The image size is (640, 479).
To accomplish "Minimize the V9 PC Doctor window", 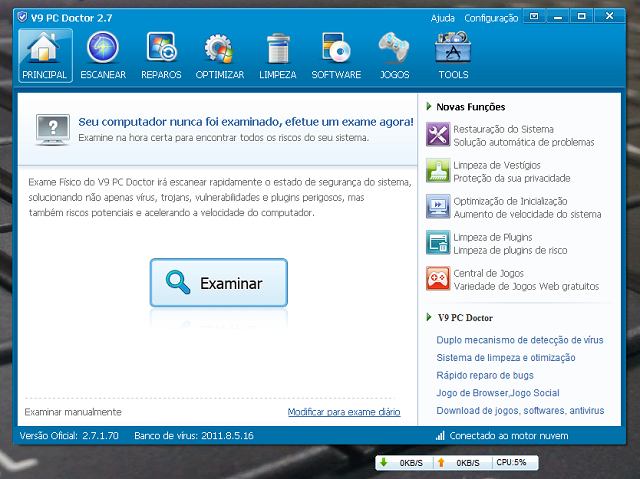I will coord(558,16).
